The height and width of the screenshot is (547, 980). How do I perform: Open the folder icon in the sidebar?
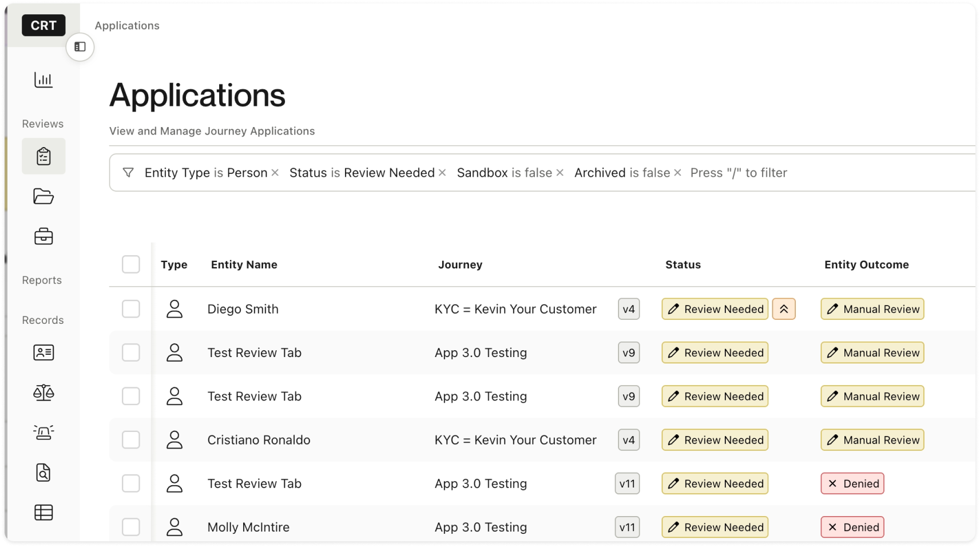click(x=43, y=196)
